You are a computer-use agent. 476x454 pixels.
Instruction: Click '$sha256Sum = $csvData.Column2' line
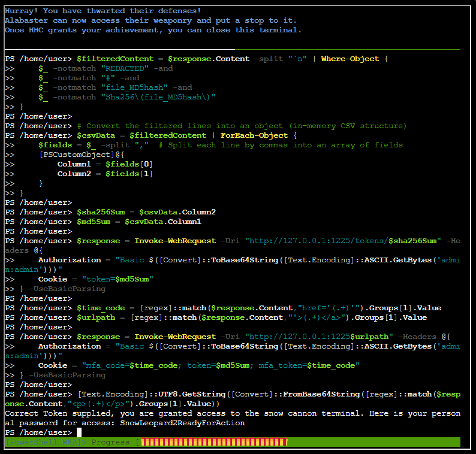pyautogui.click(x=146, y=212)
